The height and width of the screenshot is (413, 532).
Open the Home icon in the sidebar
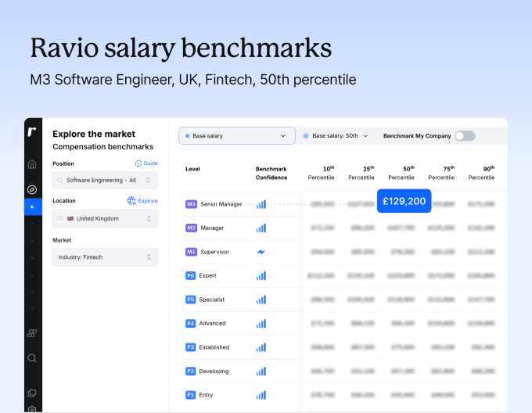pyautogui.click(x=32, y=164)
